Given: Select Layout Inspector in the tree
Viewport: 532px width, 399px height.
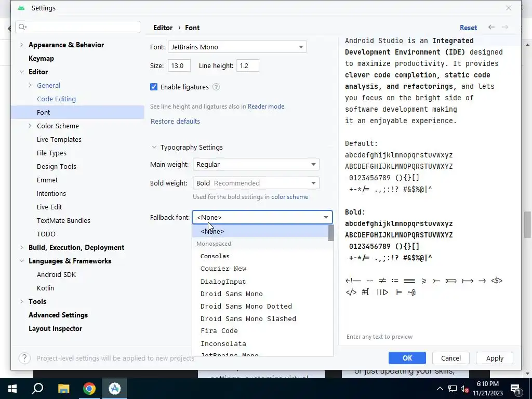Looking at the screenshot, I should pos(55,328).
